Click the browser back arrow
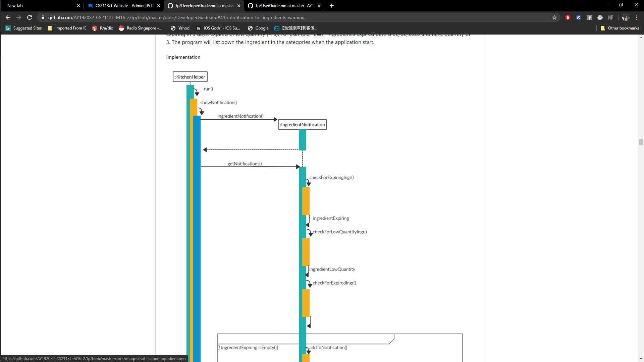 pyautogui.click(x=8, y=17)
